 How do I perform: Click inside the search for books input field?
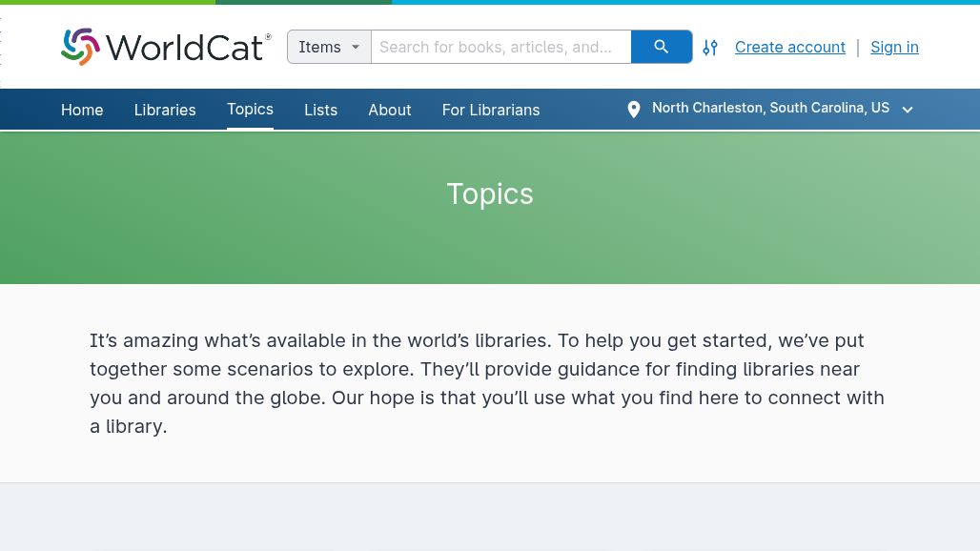(x=500, y=47)
